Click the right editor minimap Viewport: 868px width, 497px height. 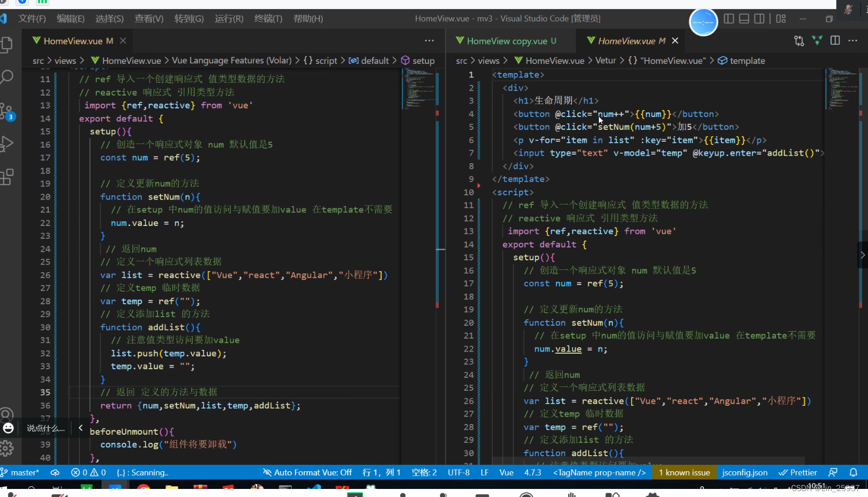point(842,89)
